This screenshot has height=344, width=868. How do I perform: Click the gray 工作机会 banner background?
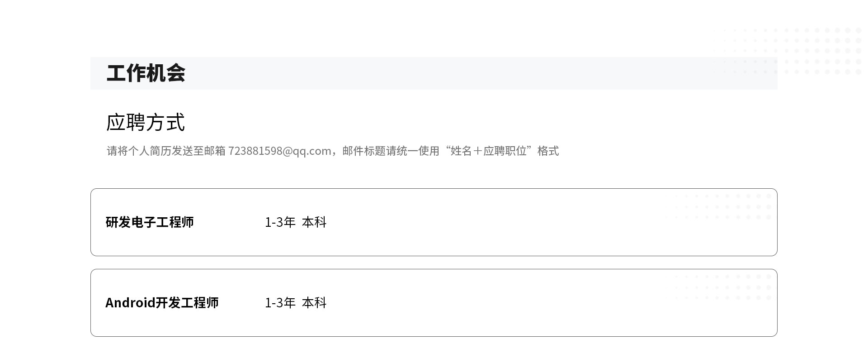pyautogui.click(x=434, y=73)
